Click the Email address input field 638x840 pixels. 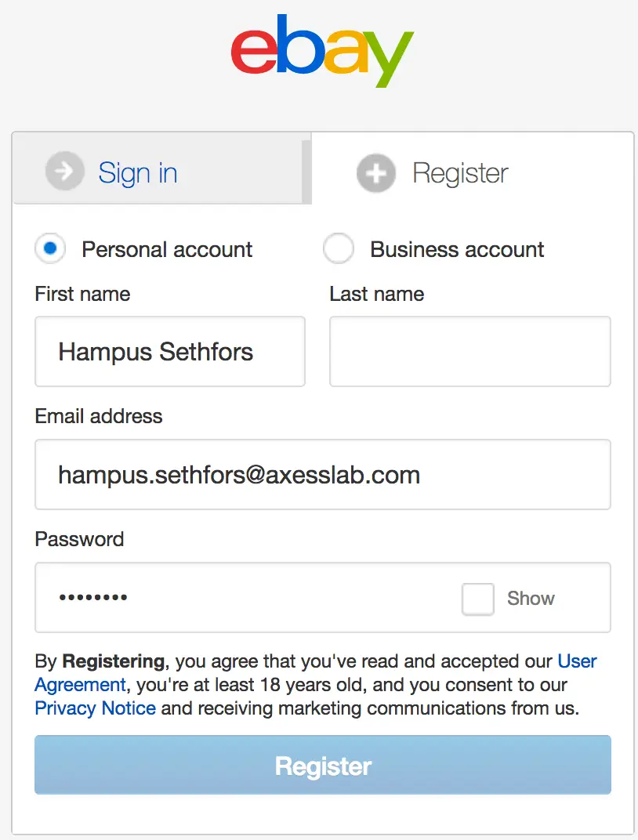click(x=322, y=475)
